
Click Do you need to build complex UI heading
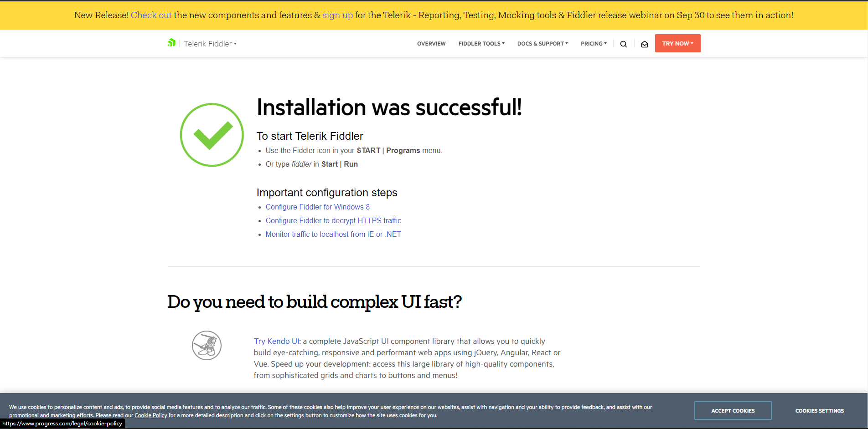pos(315,302)
